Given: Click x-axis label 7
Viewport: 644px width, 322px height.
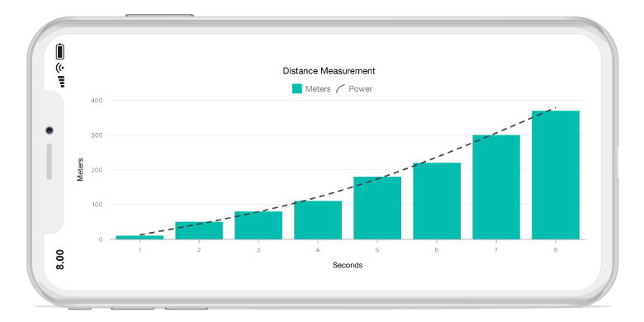Looking at the screenshot, I should point(496,249).
